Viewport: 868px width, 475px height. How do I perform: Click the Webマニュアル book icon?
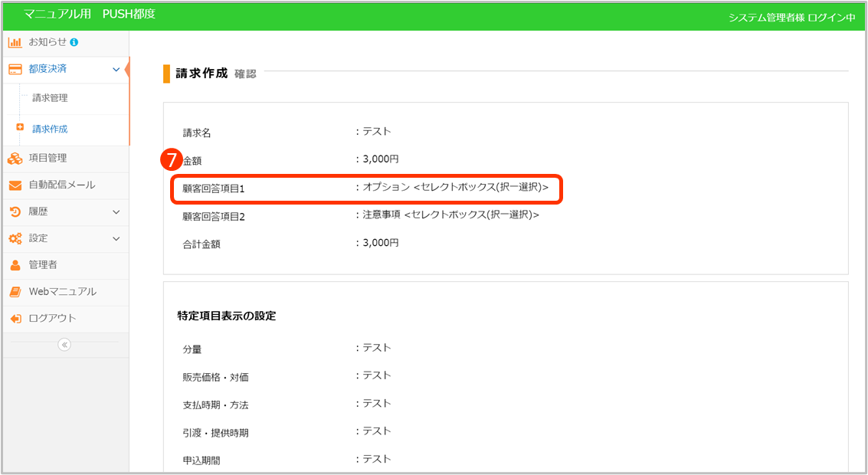pyautogui.click(x=15, y=292)
